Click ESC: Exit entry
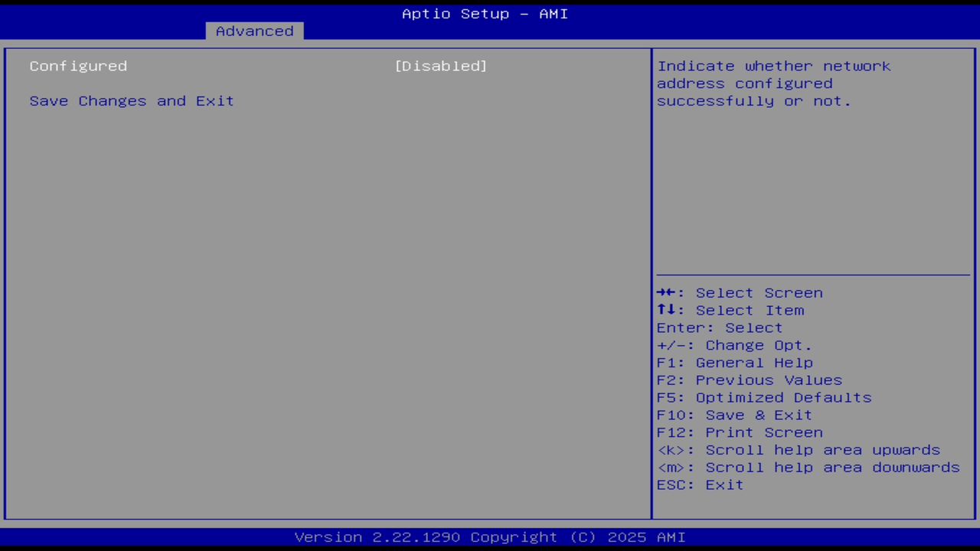The width and height of the screenshot is (980, 551). (700, 484)
